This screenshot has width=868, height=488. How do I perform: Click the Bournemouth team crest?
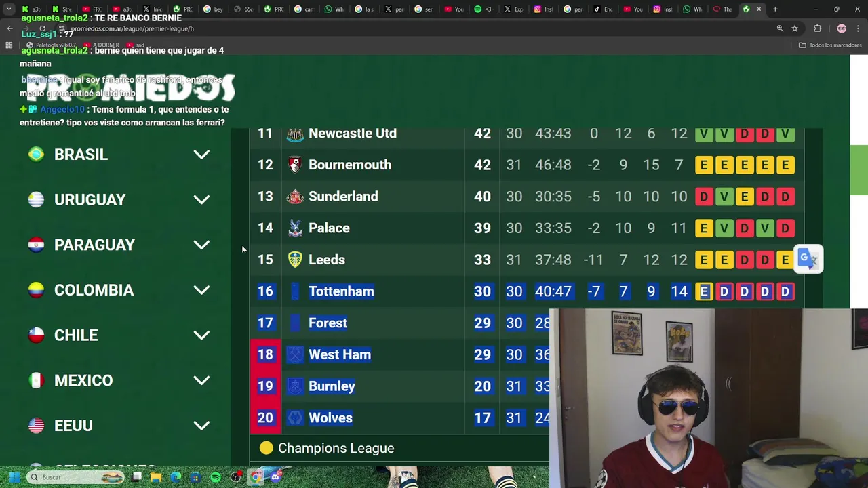coord(295,165)
